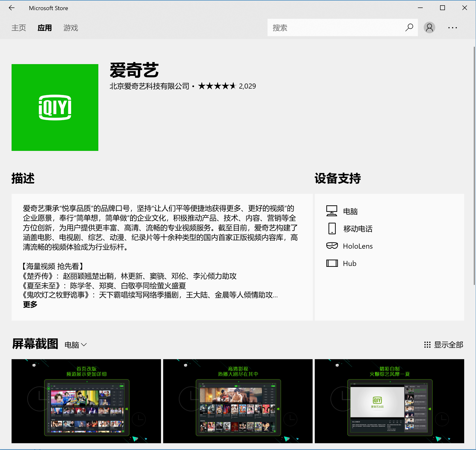476x450 pixels.
Task: Click the Hub device support label
Action: click(x=349, y=263)
